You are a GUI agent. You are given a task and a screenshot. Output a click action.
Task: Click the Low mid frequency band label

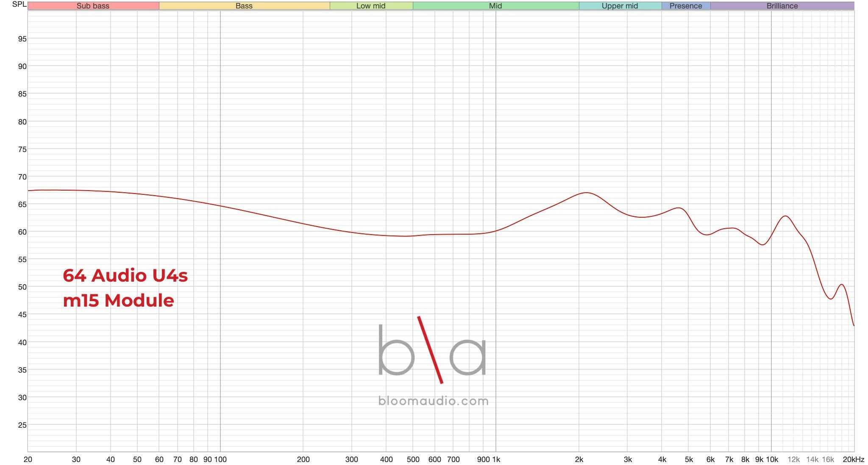click(371, 6)
